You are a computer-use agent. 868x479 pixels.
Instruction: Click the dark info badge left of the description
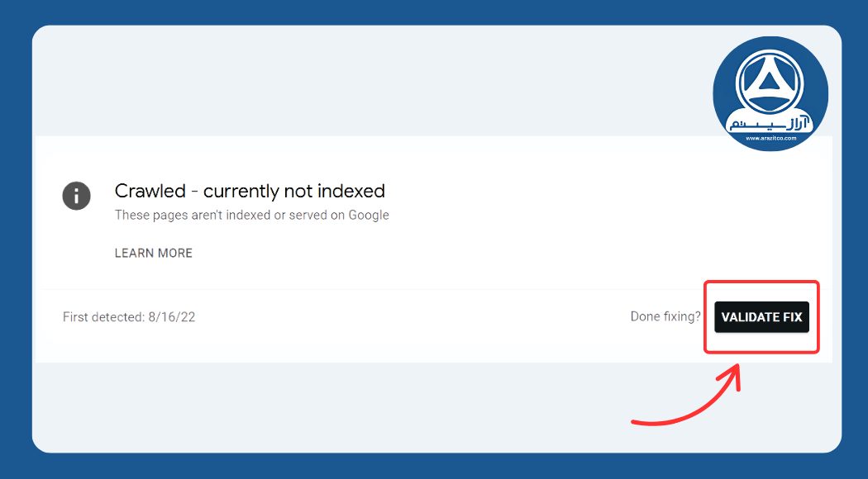click(76, 196)
